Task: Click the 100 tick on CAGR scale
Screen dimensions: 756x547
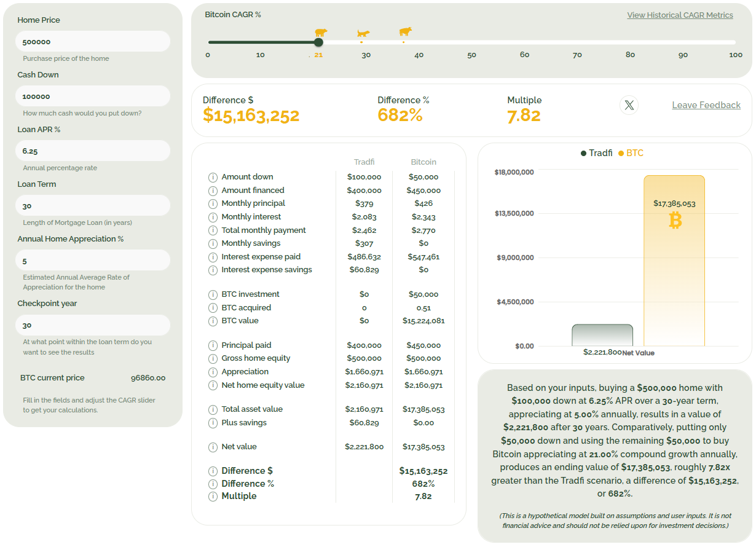Action: click(x=736, y=55)
